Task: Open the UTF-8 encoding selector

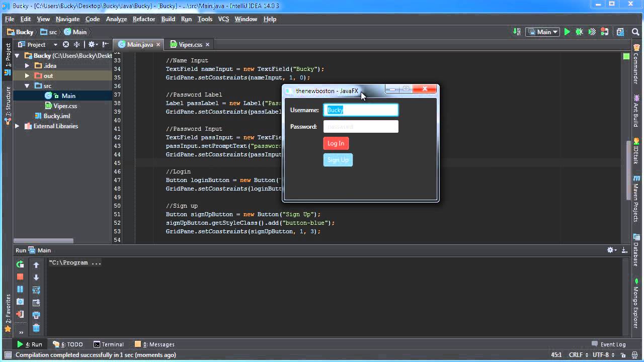Action: coord(603,355)
